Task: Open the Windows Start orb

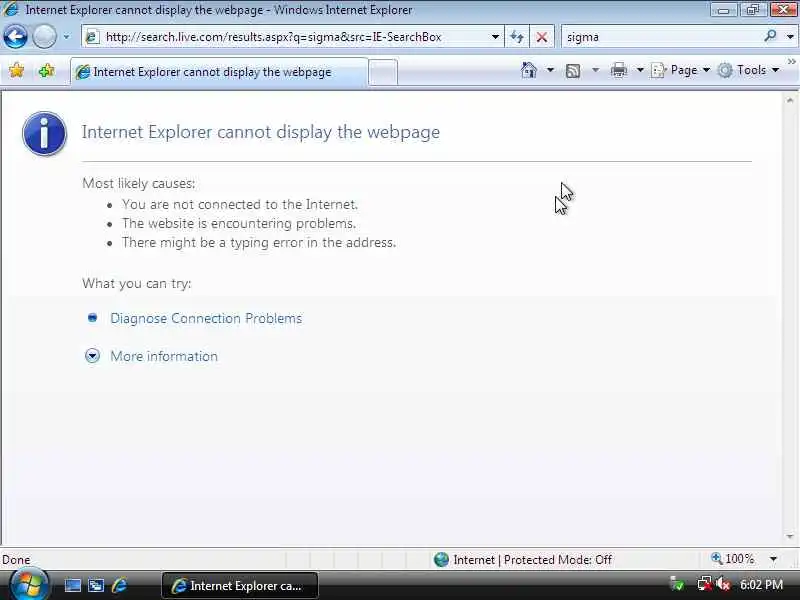Action: [x=29, y=585]
